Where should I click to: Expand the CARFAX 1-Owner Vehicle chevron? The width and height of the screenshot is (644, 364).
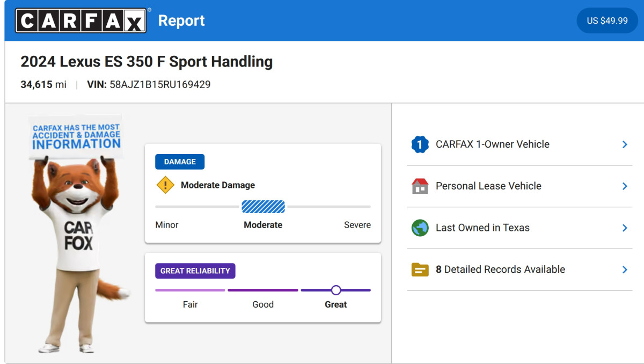click(625, 144)
